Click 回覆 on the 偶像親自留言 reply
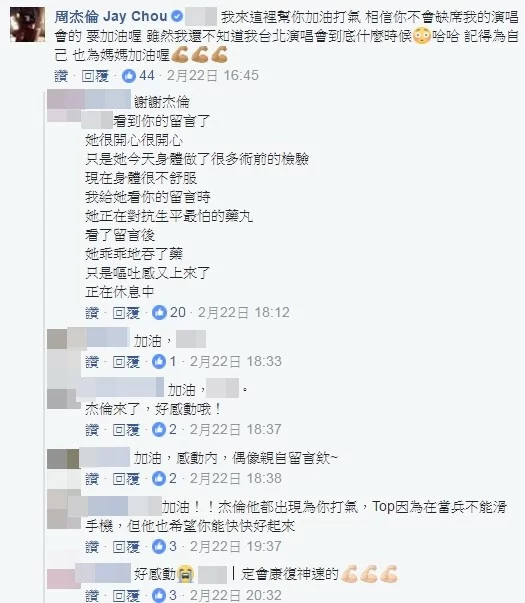This screenshot has width=525, height=603. tap(126, 479)
